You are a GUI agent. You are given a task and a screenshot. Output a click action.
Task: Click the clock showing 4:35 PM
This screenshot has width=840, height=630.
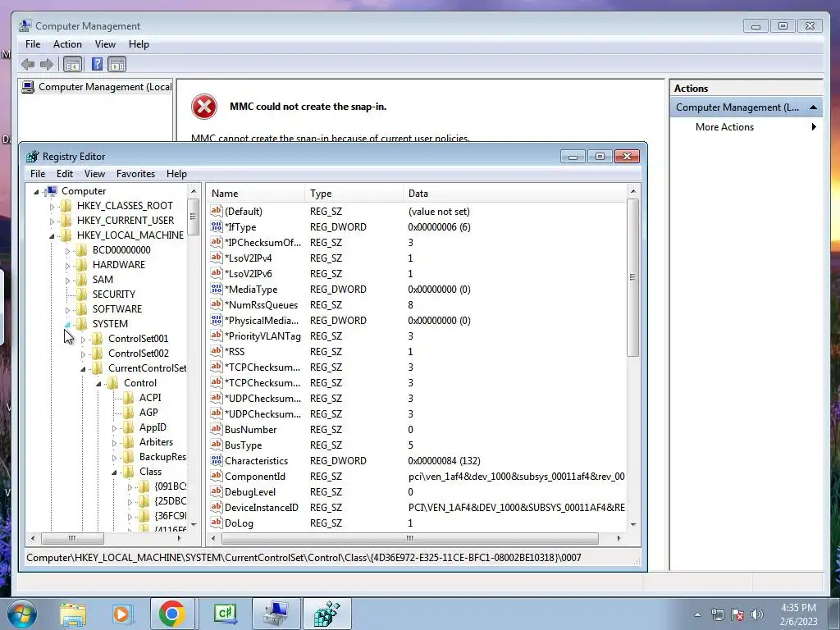[x=798, y=608]
